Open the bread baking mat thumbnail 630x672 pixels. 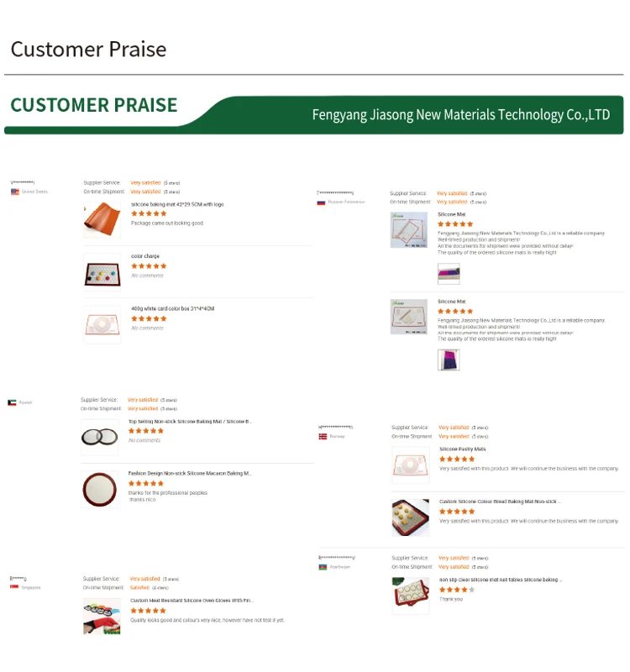pos(410,517)
